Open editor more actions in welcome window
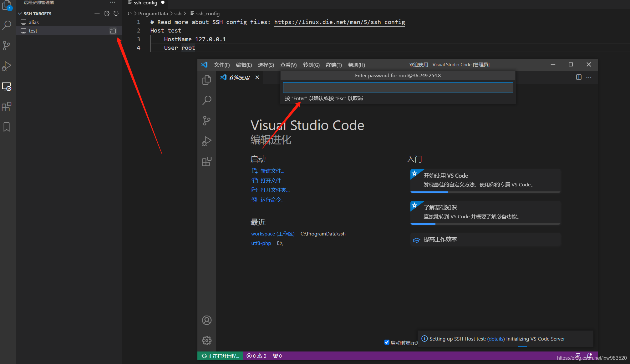630x364 pixels. pos(589,77)
